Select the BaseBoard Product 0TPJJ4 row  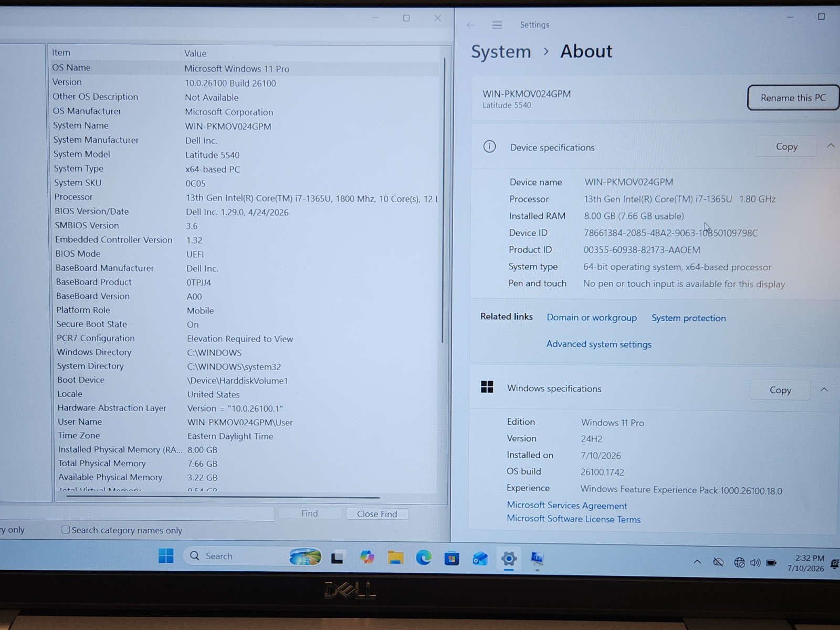(x=246, y=282)
